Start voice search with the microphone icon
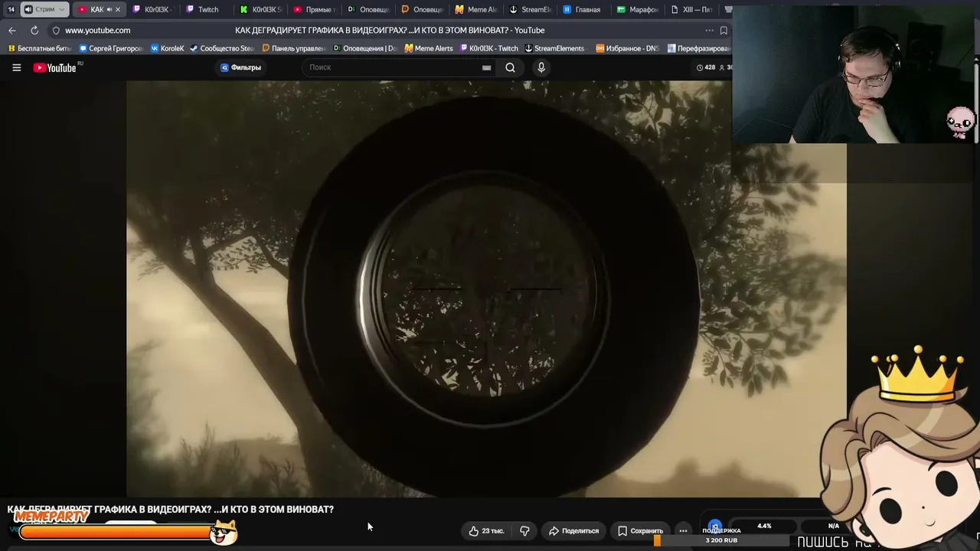 tap(541, 67)
